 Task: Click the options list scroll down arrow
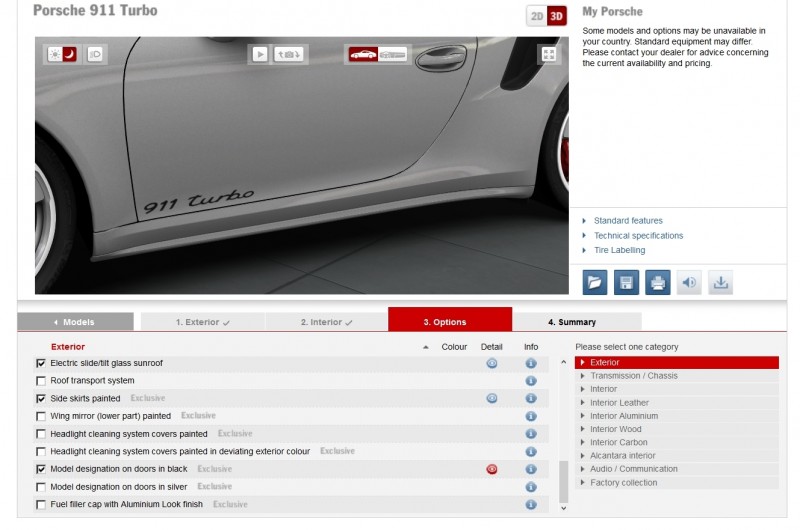coord(564,508)
